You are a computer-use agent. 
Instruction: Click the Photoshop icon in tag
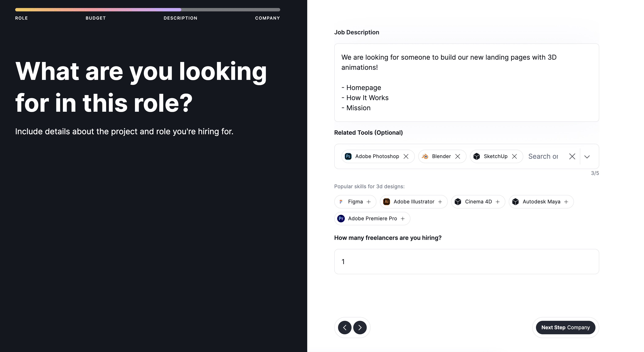pos(348,156)
